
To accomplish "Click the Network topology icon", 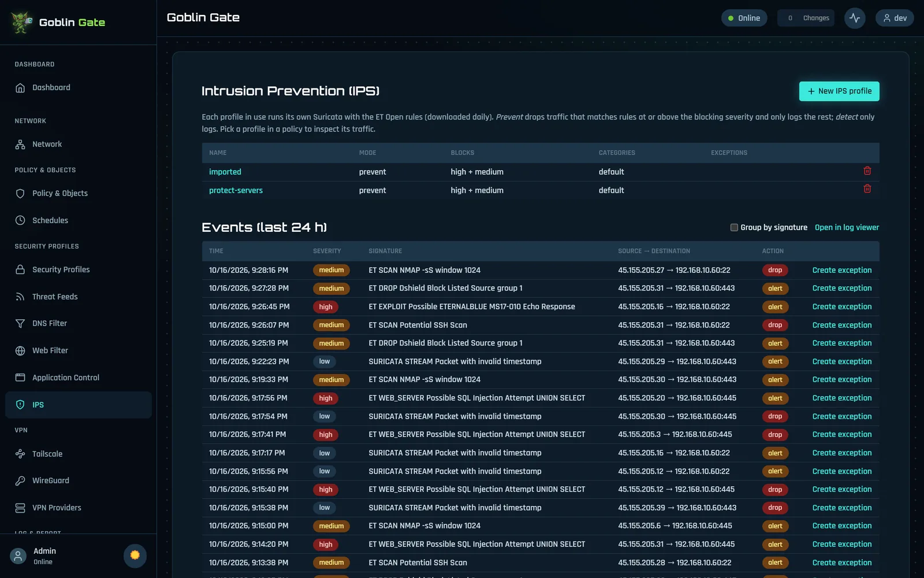I will coord(20,144).
